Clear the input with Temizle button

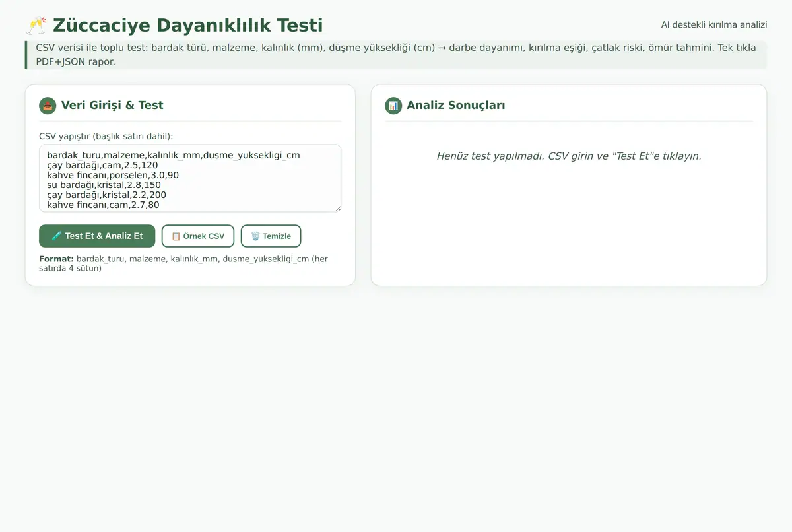[x=271, y=236]
